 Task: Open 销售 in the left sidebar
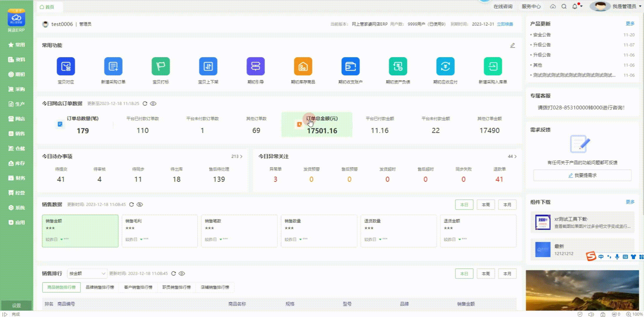coord(16,134)
